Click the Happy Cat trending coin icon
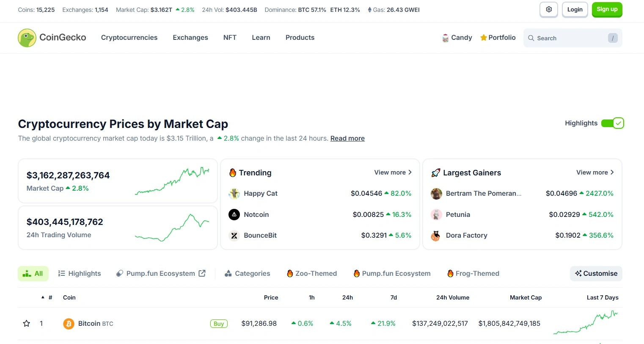The width and height of the screenshot is (644, 344). (234, 194)
